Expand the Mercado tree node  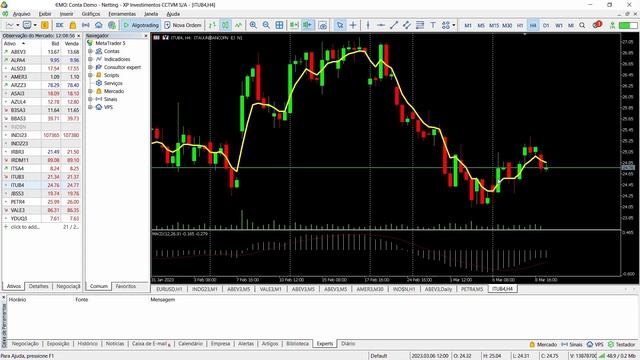point(90,91)
